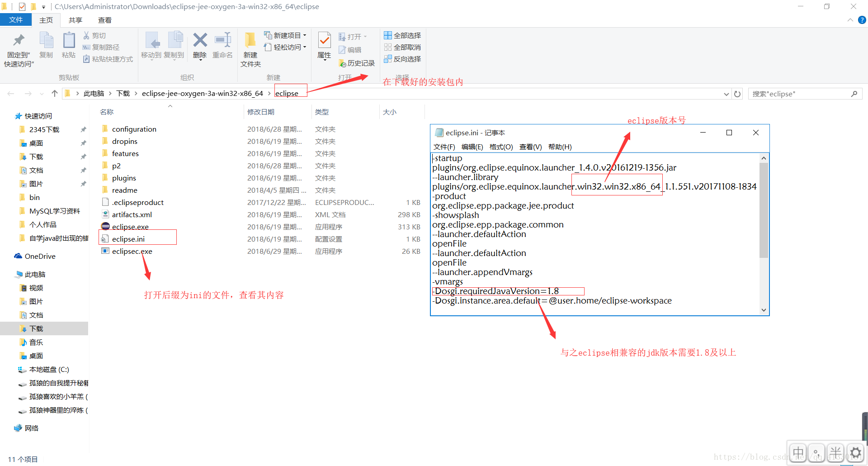This screenshot has height=466, width=868.
Task: Click Notepad scrollbar down arrow
Action: (x=764, y=310)
